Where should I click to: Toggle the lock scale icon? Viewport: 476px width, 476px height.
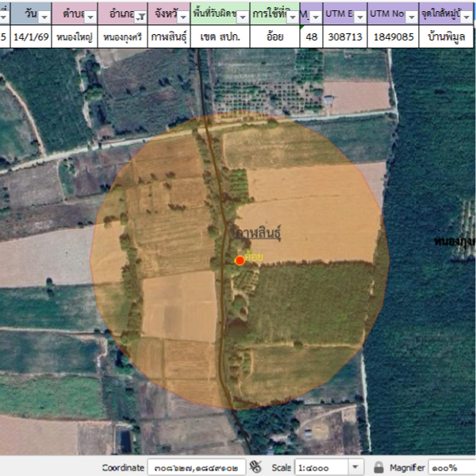(x=379, y=468)
